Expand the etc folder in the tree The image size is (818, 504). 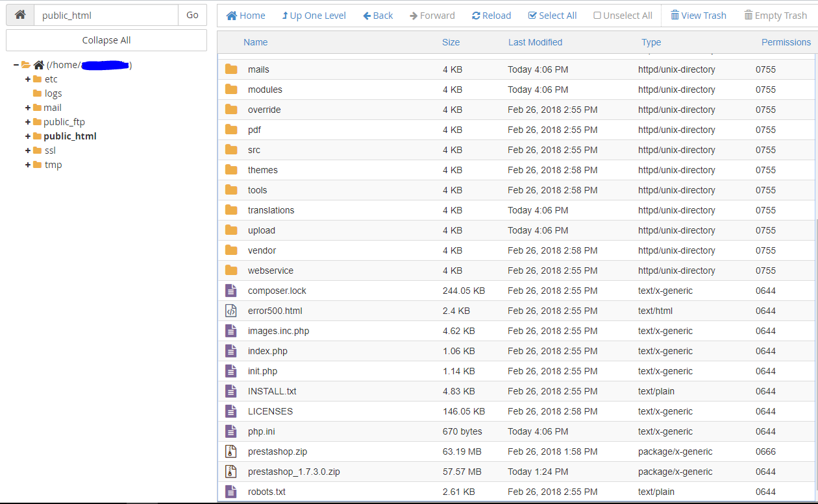28,79
